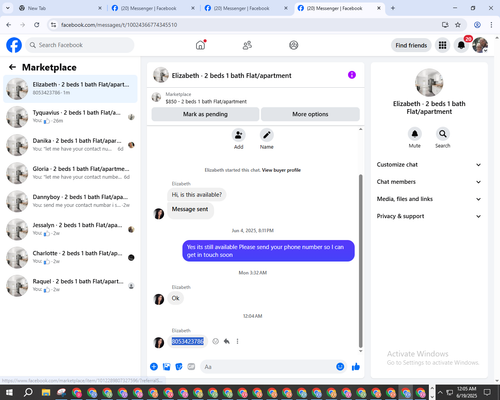Open Chrome tab search dropdown
The width and height of the screenshot is (500, 400).
click(x=8, y=8)
